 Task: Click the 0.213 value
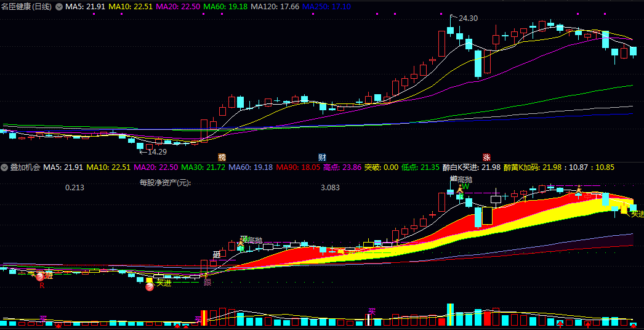click(x=74, y=188)
